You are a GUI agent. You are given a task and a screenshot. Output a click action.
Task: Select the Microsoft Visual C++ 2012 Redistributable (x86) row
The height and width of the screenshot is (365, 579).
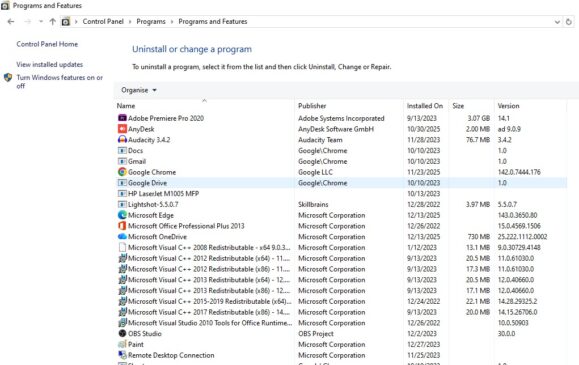click(342, 269)
